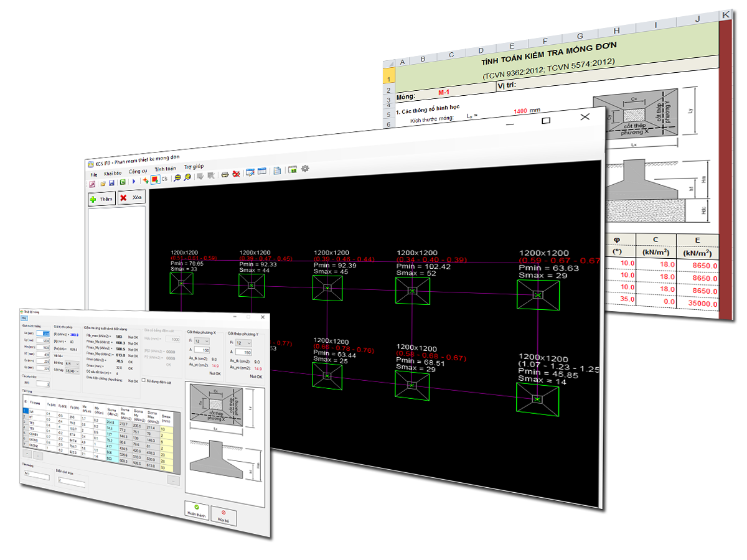
Task: Click the green screen toolbar icon
Action: (x=293, y=169)
